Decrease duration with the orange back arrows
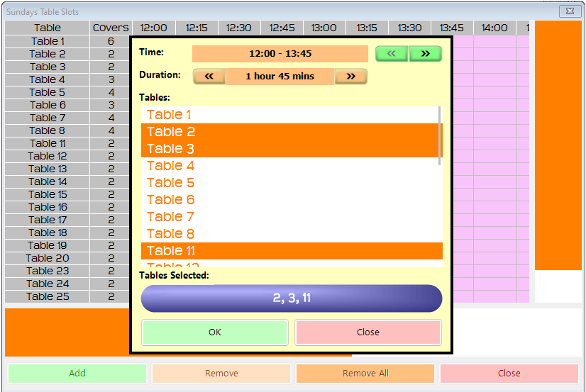 click(209, 77)
